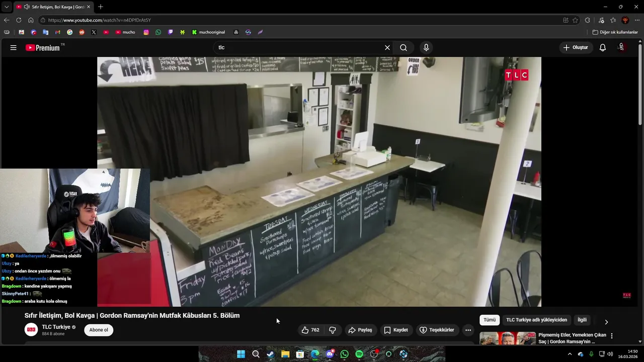Select the Tümü filter chip
644x362 pixels.
point(490,320)
